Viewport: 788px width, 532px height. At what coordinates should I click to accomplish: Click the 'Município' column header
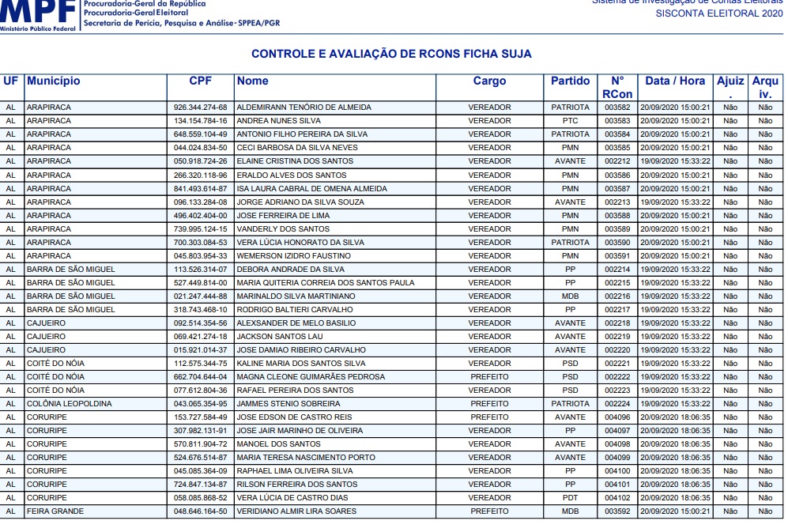53,81
